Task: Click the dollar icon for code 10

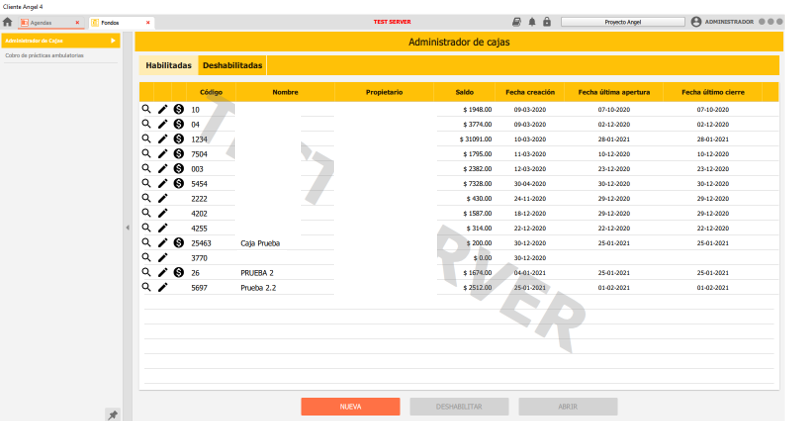Action: [178, 109]
